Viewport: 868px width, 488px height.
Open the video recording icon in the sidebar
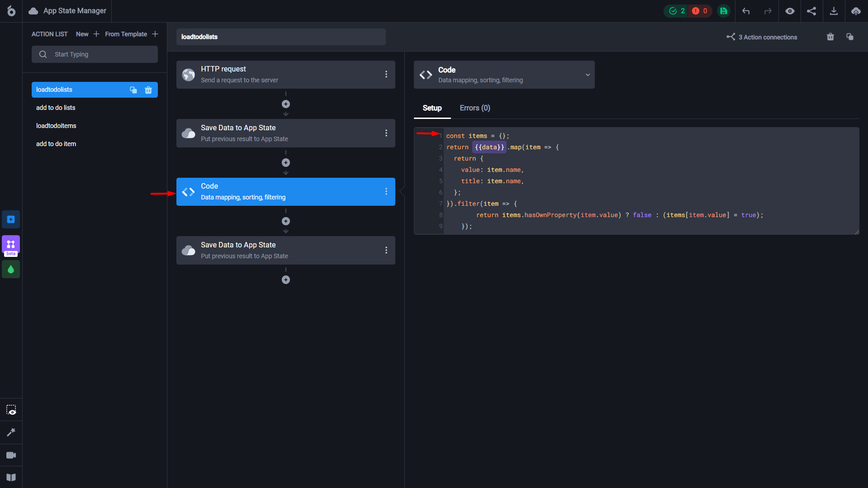(x=11, y=455)
